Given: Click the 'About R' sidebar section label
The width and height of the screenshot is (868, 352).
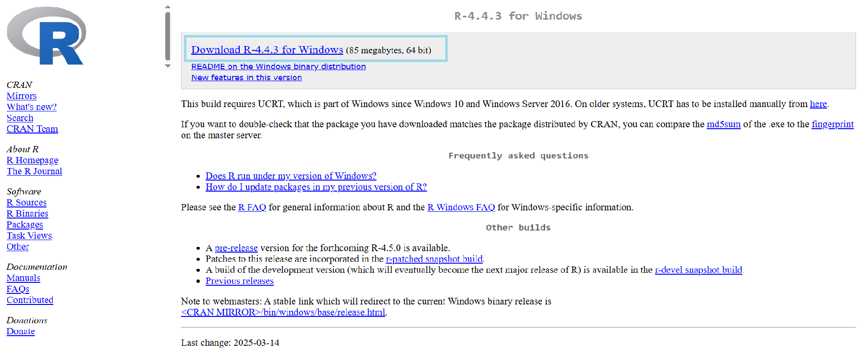Looking at the screenshot, I should (x=23, y=149).
